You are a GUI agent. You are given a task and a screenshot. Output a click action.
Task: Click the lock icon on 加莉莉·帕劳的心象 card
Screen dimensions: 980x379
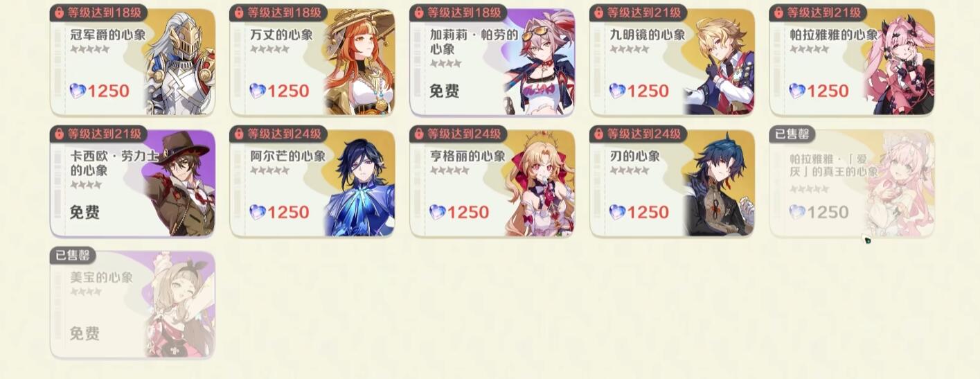(x=420, y=12)
